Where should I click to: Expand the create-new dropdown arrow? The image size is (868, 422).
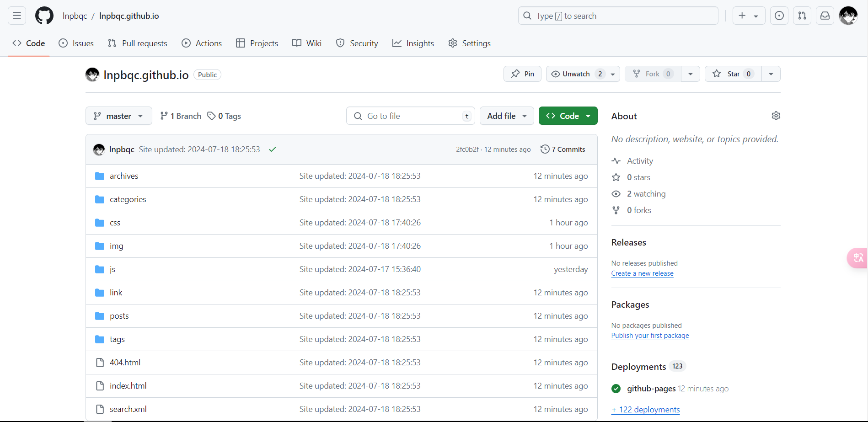(756, 16)
